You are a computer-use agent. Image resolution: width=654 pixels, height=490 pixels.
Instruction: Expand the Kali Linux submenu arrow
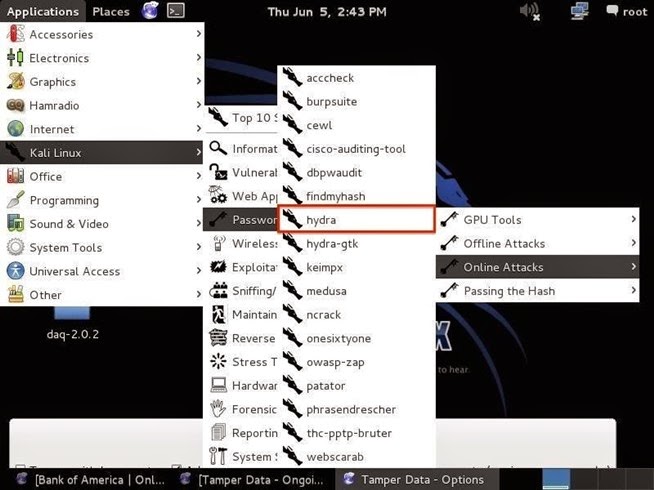coord(199,153)
